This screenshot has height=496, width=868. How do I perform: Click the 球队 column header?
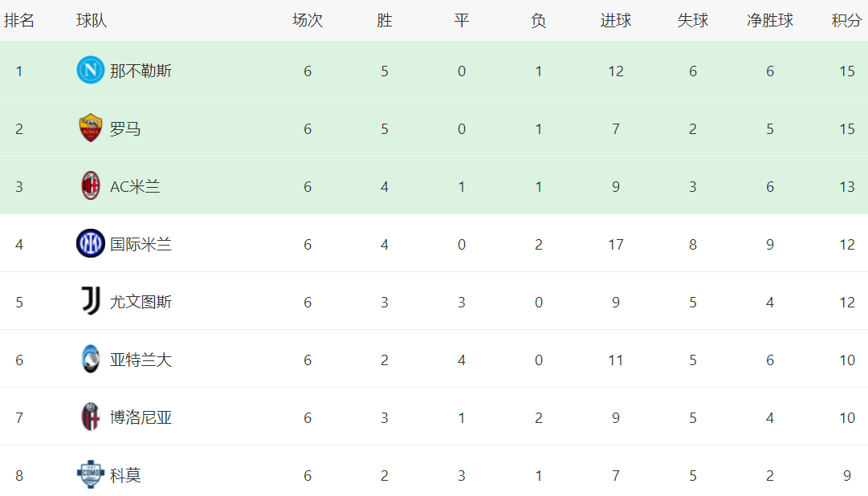coord(92,21)
